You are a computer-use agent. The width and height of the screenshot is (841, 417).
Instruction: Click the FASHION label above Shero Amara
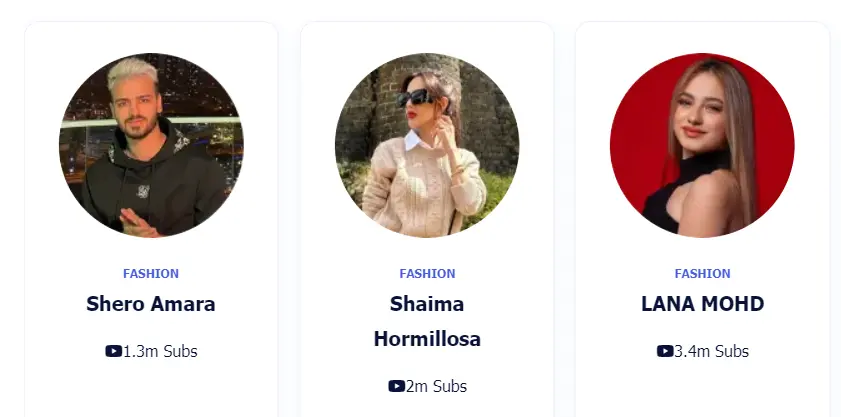(151, 273)
